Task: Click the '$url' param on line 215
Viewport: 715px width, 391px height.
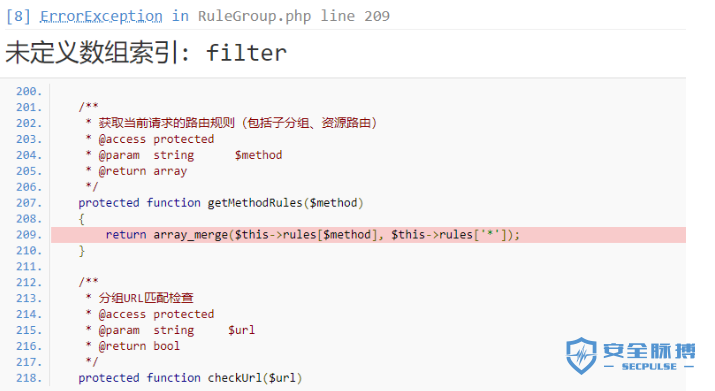Action: (242, 330)
